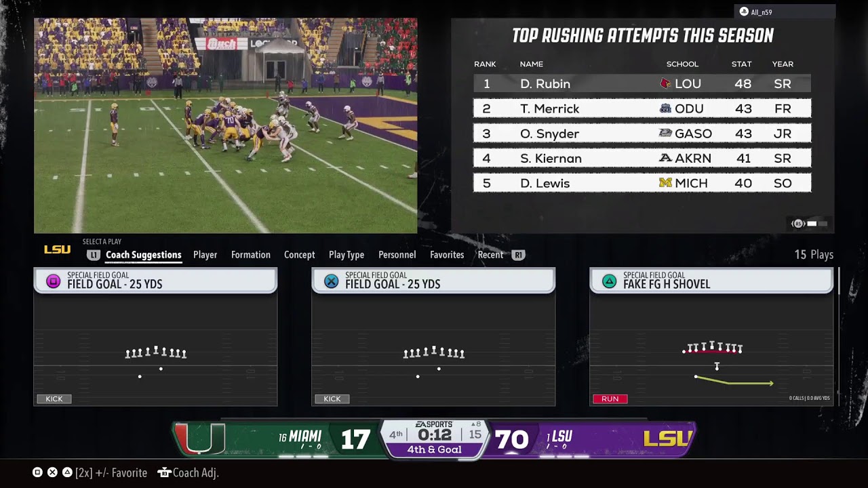Click the L1 bumper icon

(94, 255)
